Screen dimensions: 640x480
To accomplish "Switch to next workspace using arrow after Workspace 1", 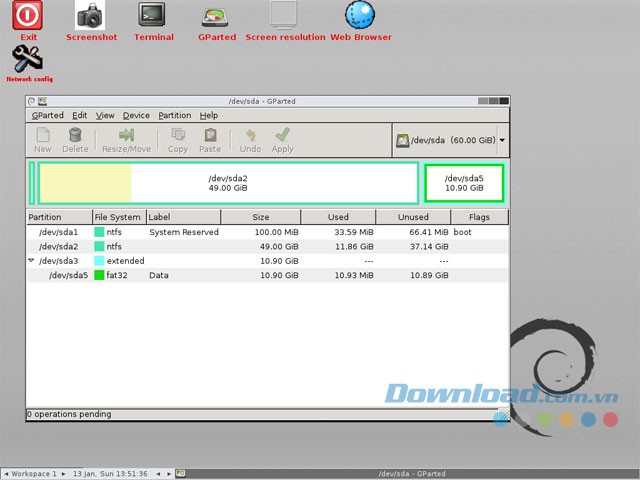I will pos(64,474).
